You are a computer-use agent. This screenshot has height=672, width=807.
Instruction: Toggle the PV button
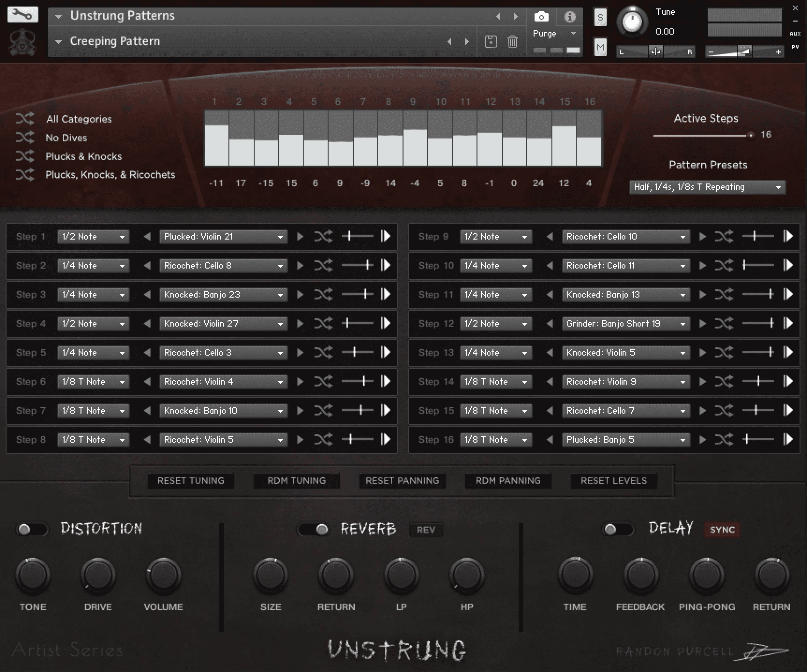click(x=795, y=47)
